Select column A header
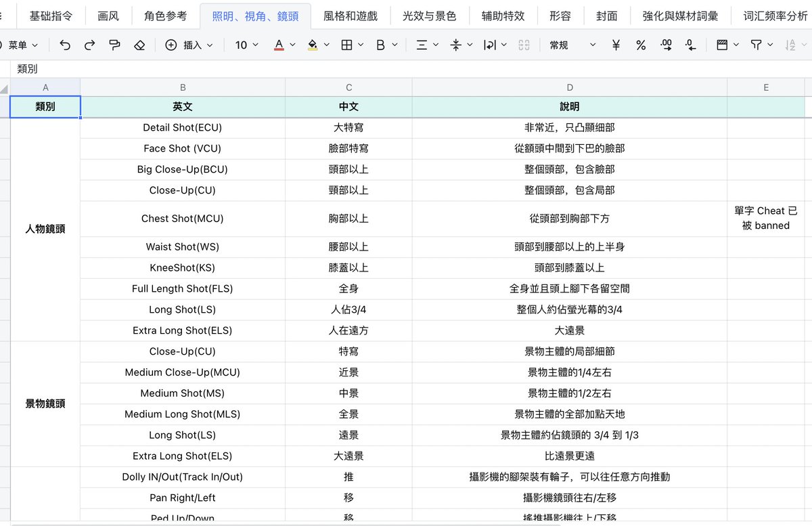Screen dimensions: 812x526 [45, 87]
